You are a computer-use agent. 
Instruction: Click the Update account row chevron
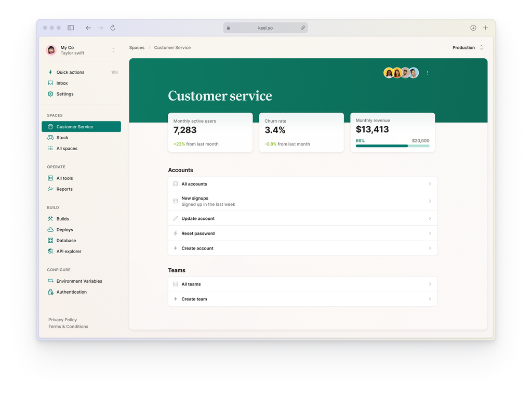430,218
